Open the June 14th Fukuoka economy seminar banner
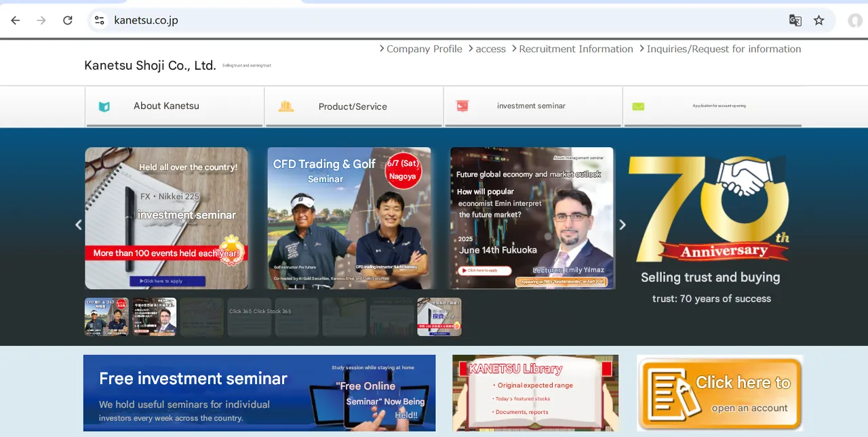 (x=532, y=218)
